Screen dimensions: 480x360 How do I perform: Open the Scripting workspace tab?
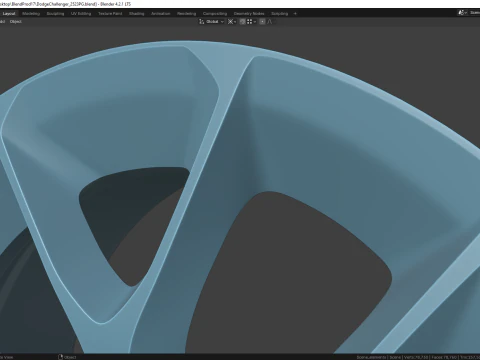pyautogui.click(x=279, y=14)
